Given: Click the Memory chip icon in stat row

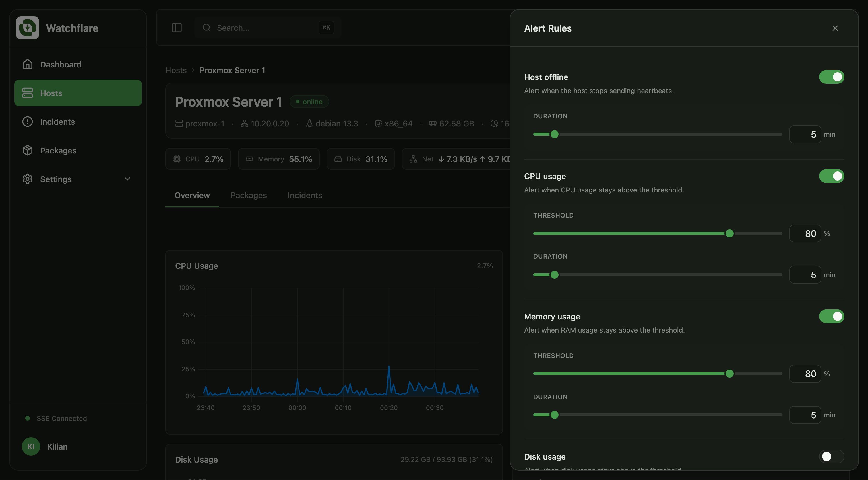Looking at the screenshot, I should [249, 159].
